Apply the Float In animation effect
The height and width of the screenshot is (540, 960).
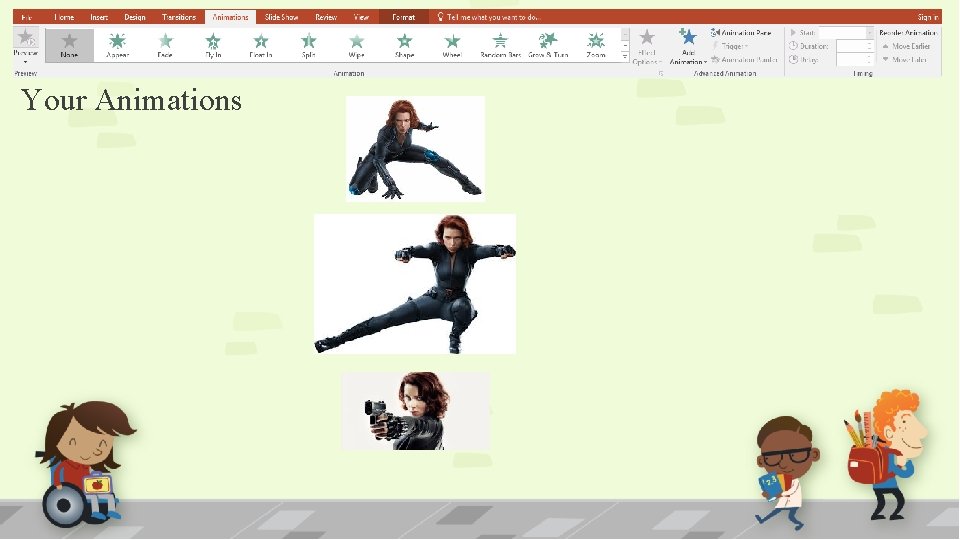[261, 45]
